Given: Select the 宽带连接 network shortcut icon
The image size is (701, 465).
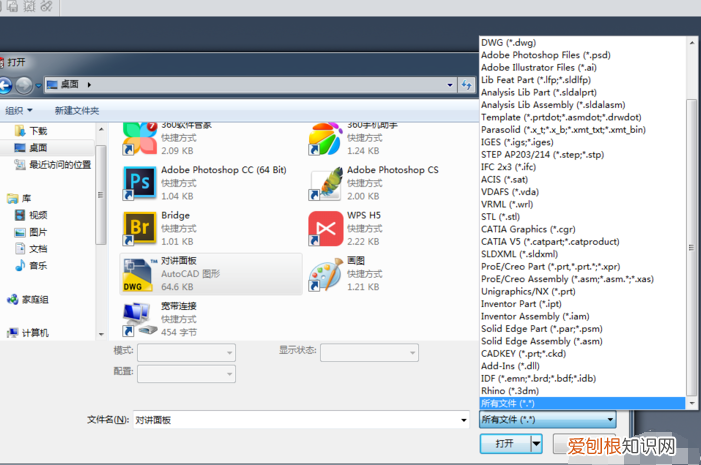Looking at the screenshot, I should [x=136, y=317].
